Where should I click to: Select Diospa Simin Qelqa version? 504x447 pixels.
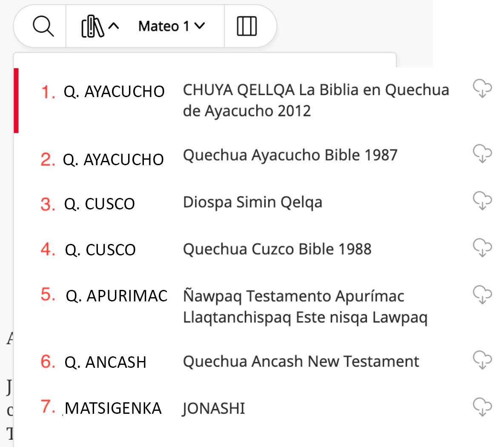[252, 202]
